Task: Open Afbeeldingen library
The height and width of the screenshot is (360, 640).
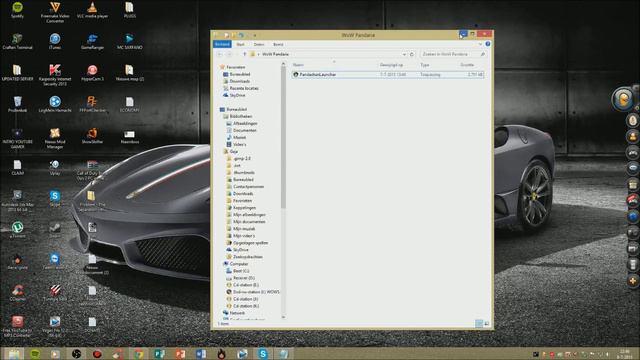Action: tap(245, 123)
